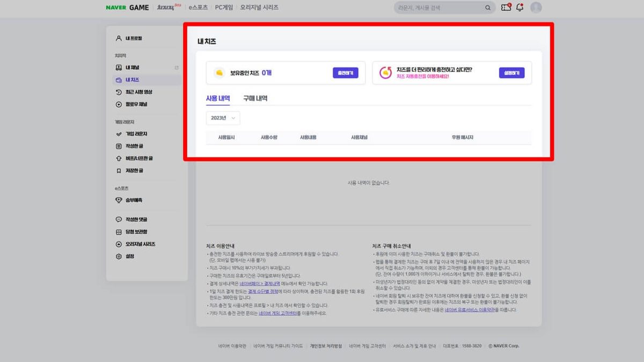Switch to the 구매 내역 tab
Screen dimensions: 644x362
coord(255,99)
